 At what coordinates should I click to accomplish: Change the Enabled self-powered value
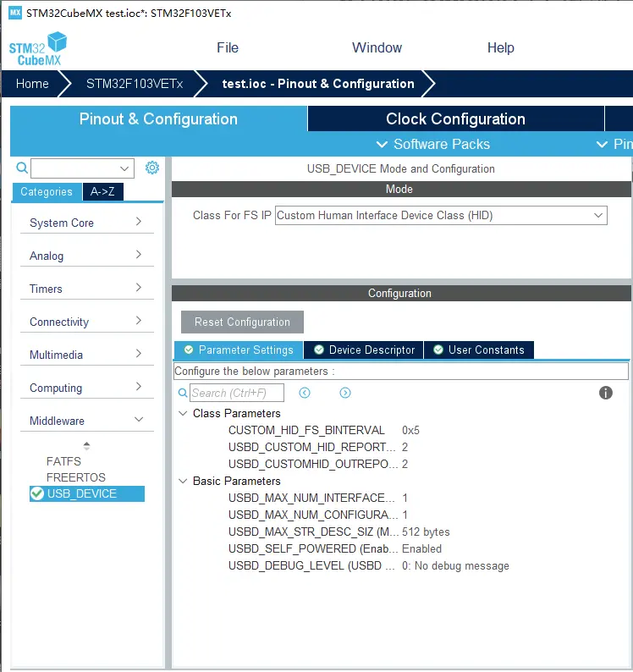click(421, 548)
